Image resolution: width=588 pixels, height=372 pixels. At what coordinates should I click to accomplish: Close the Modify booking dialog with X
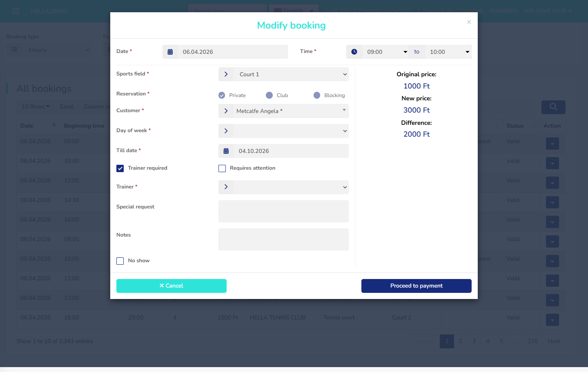pos(469,22)
